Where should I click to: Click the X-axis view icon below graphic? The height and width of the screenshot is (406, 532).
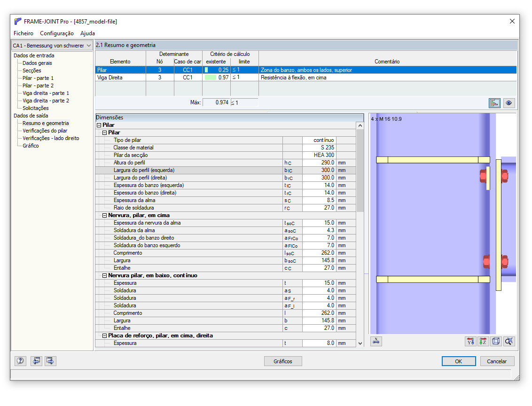point(376,341)
